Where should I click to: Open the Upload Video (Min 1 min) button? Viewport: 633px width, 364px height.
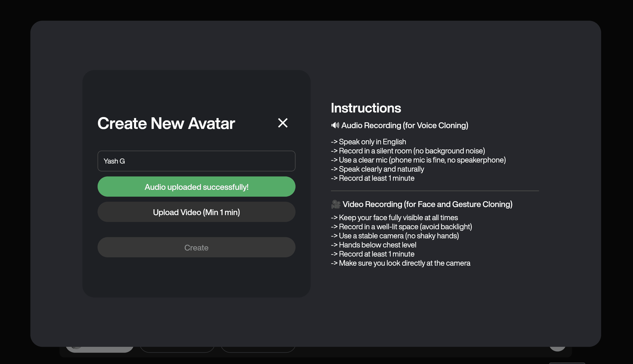coord(196,212)
